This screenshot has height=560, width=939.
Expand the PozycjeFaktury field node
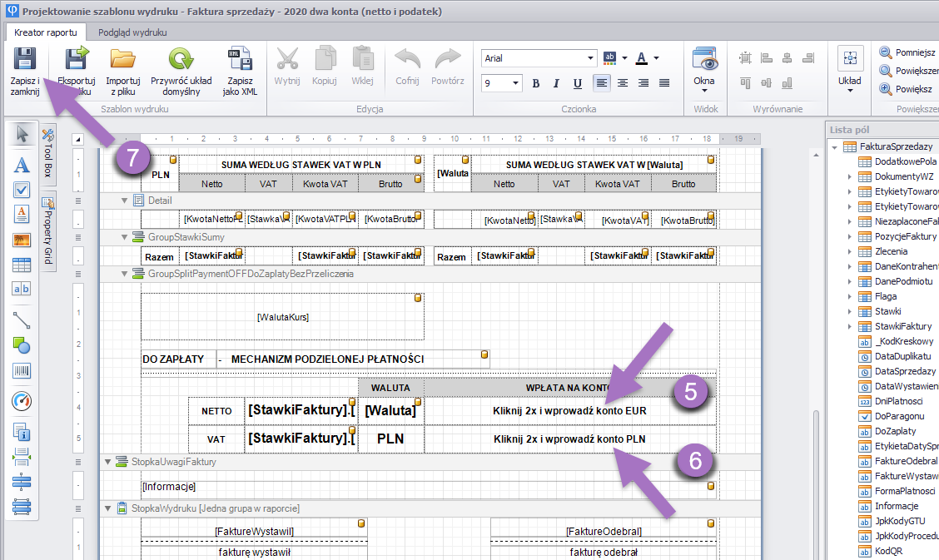coord(849,236)
